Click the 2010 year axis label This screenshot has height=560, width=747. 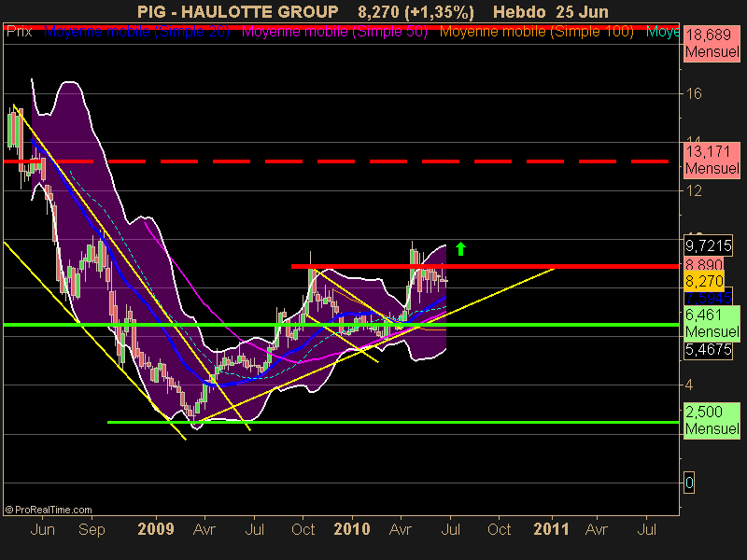(x=352, y=529)
